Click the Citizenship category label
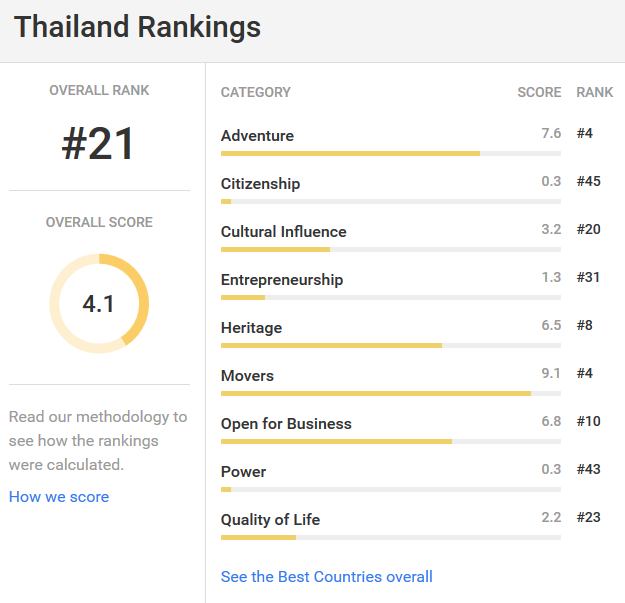Viewport: 625px width, 603px height. coord(260,184)
